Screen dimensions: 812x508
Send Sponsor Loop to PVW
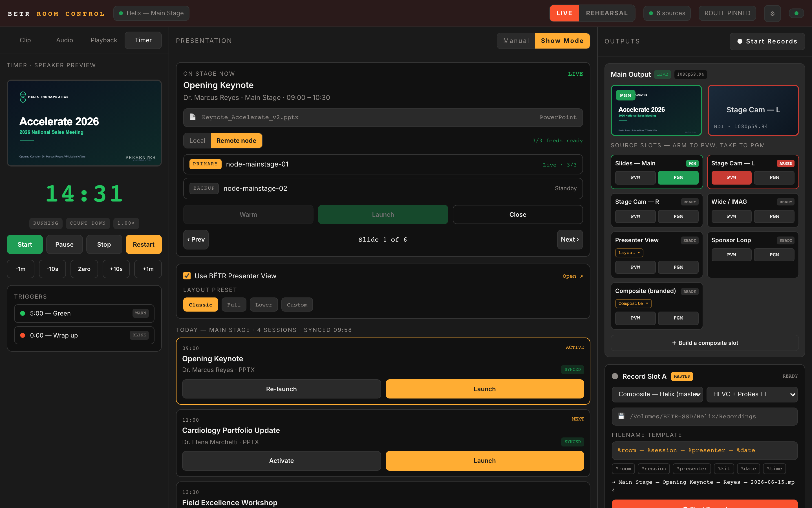[x=731, y=255]
